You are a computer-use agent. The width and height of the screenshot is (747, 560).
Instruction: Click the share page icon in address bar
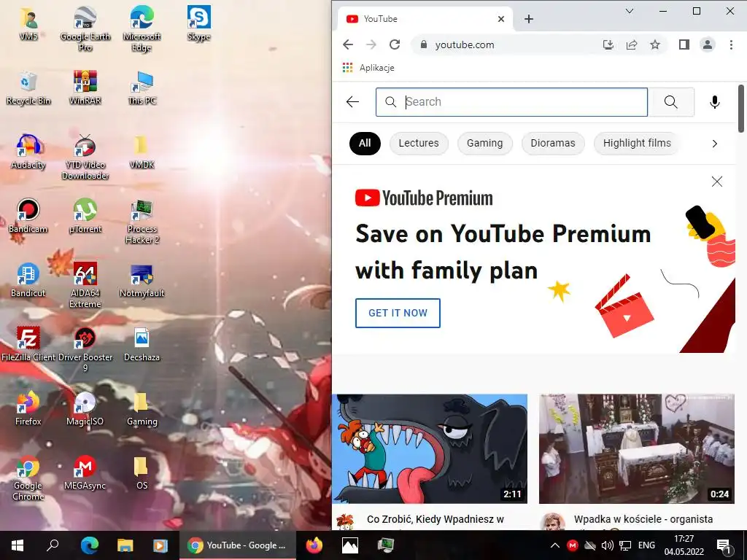tap(632, 44)
